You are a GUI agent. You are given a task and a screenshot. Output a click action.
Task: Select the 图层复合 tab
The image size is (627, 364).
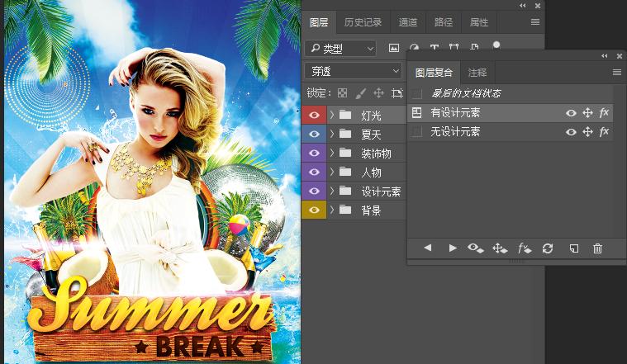click(x=434, y=73)
